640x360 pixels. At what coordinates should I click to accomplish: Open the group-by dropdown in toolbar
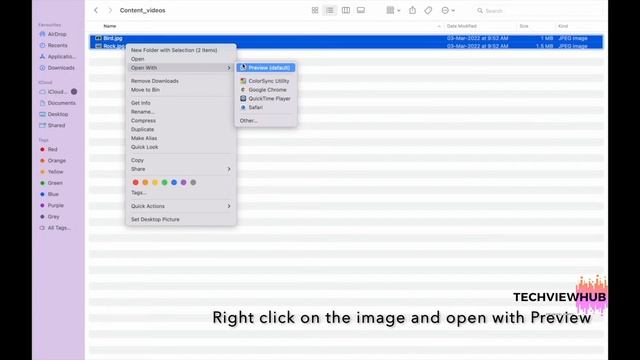(393, 10)
